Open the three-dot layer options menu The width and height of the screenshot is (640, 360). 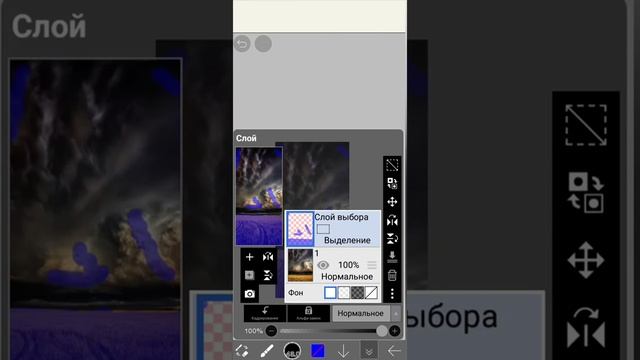pos(392,293)
